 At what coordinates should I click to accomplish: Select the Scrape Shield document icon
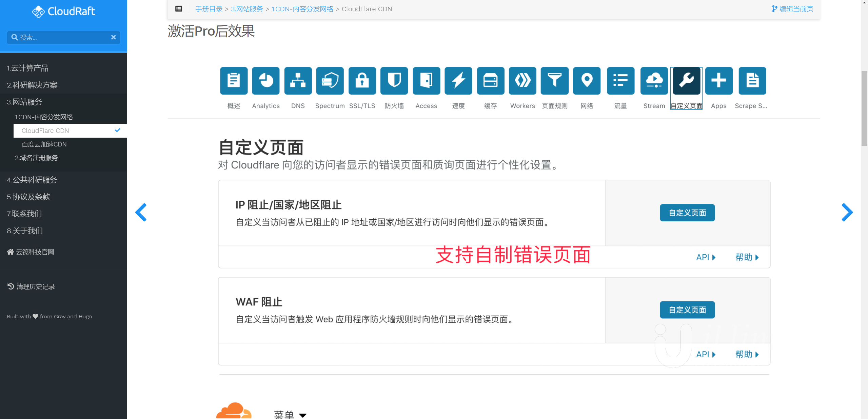752,81
